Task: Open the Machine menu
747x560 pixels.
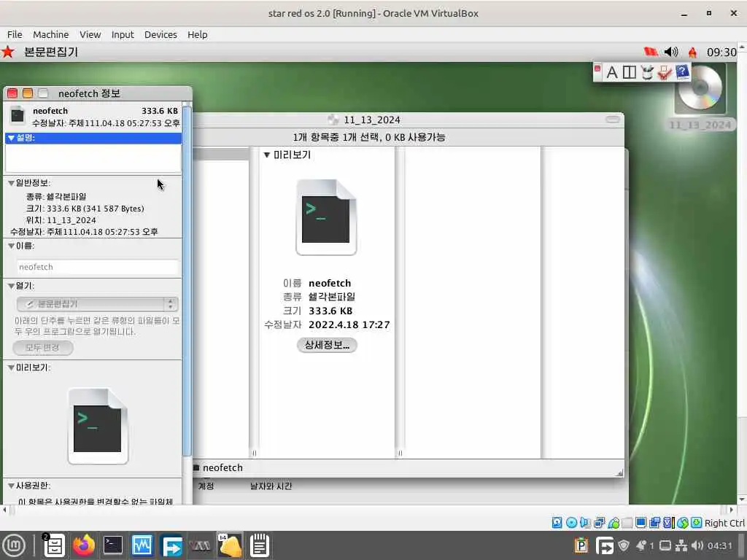Action: point(50,35)
